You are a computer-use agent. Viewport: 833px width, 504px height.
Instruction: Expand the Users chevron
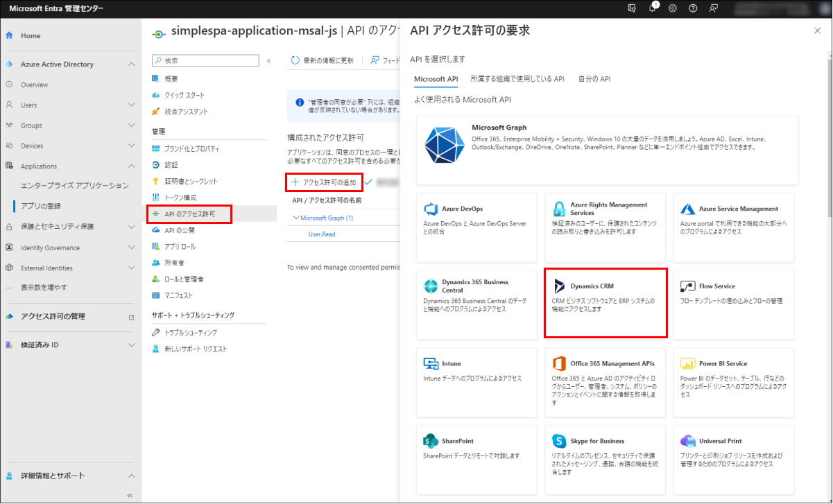tap(132, 105)
